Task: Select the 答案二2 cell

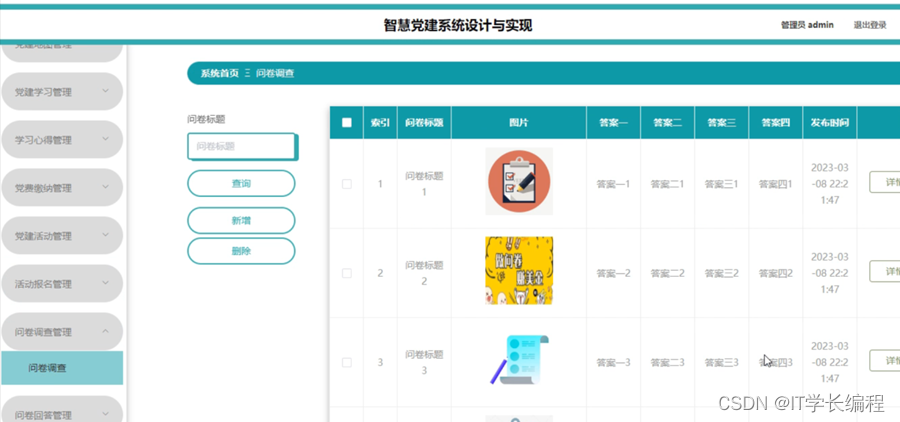Action: click(668, 273)
